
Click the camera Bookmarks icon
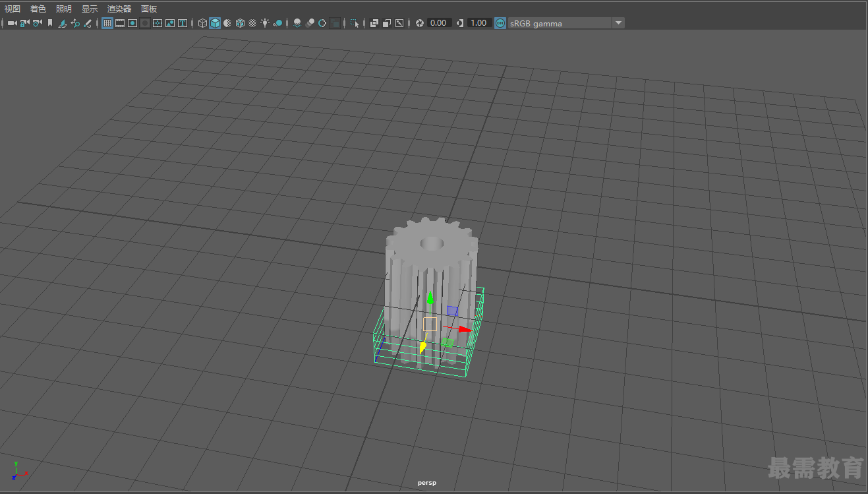50,23
